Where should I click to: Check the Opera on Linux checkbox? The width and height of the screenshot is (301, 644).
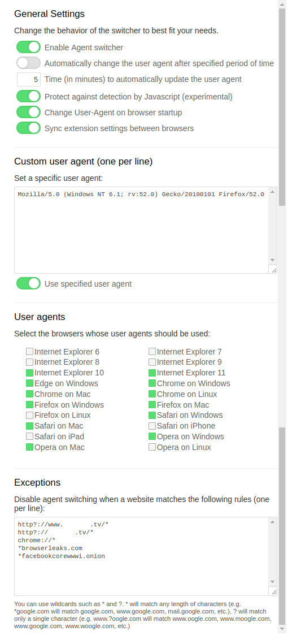pos(152,447)
